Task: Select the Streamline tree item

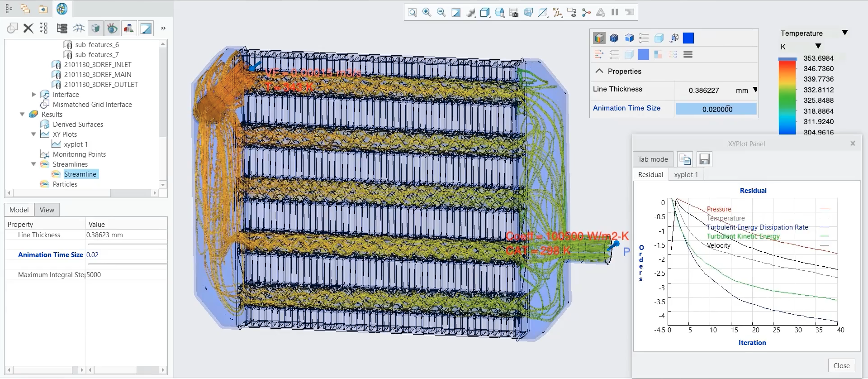Action: click(x=80, y=174)
